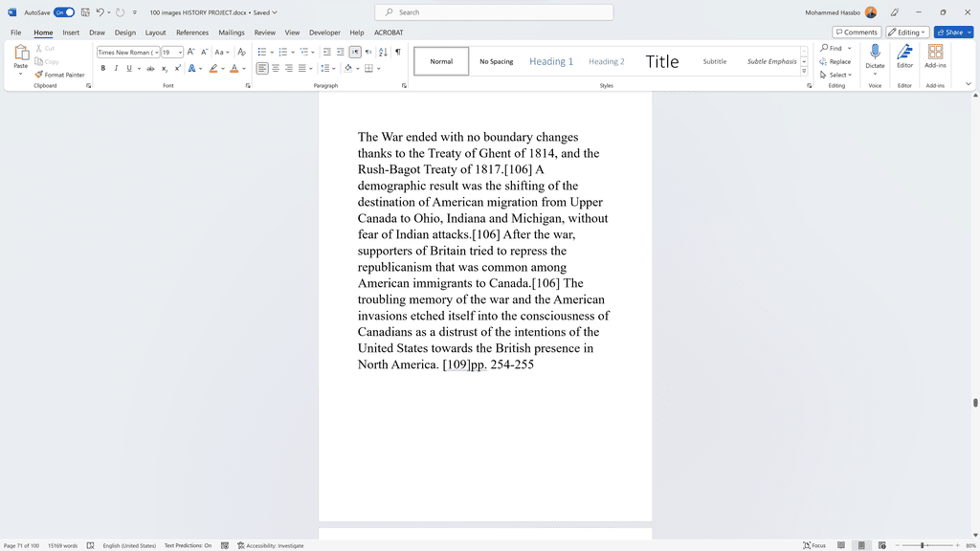Toggle show paragraph marks
Screen dimensions: 980x551
tap(398, 53)
